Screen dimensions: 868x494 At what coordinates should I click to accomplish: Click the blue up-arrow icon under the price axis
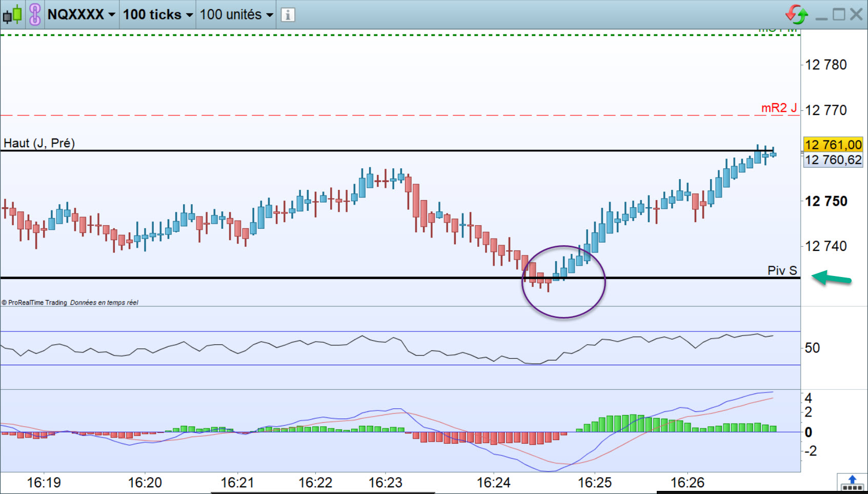pyautogui.click(x=852, y=483)
